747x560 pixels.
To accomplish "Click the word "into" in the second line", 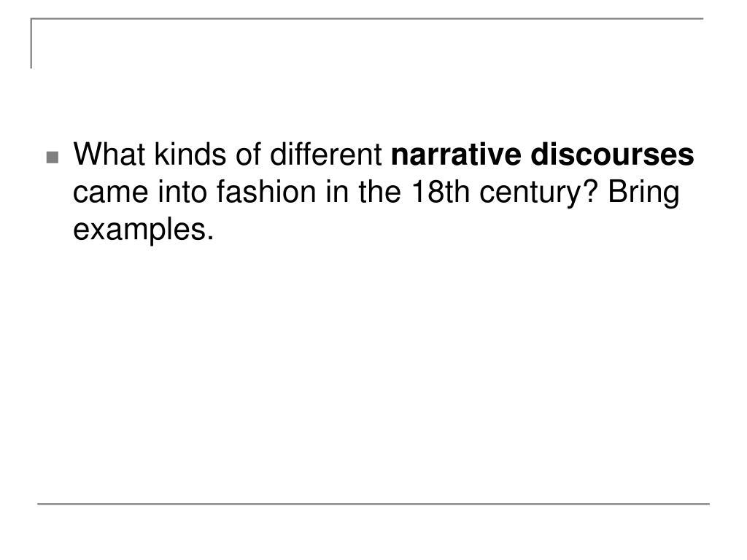I will click(182, 192).
